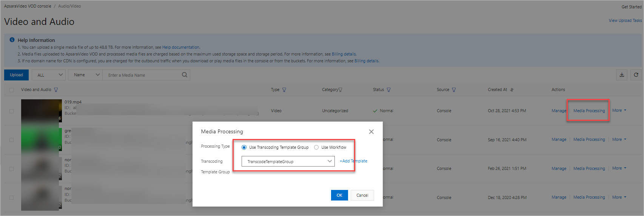This screenshot has height=216, width=644.
Task: Filter the Video and Audio column
Action: (56, 90)
